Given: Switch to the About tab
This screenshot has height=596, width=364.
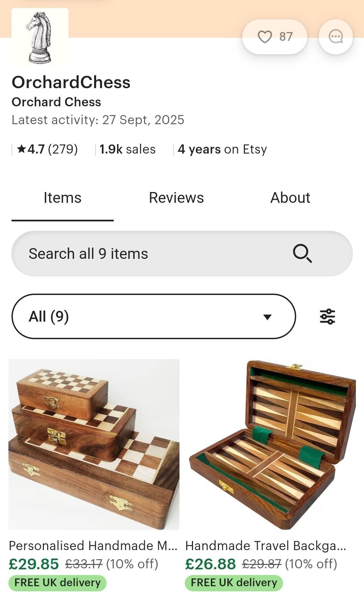Looking at the screenshot, I should (x=290, y=198).
